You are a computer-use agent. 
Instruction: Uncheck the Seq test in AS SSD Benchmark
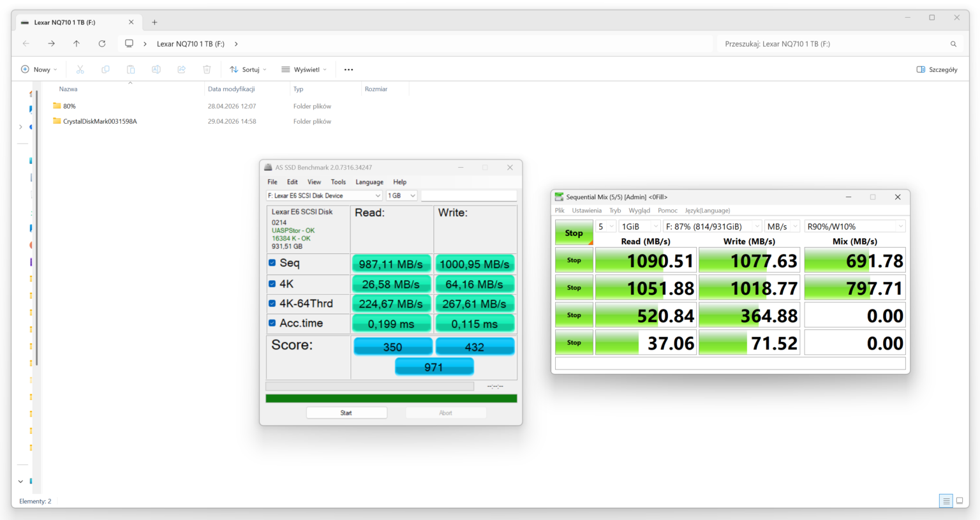(x=271, y=263)
